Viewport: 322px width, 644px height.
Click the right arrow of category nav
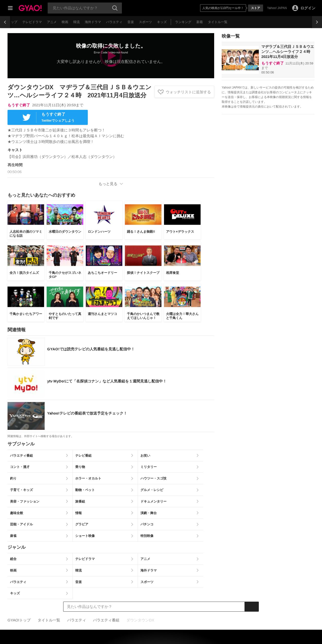[317, 22]
